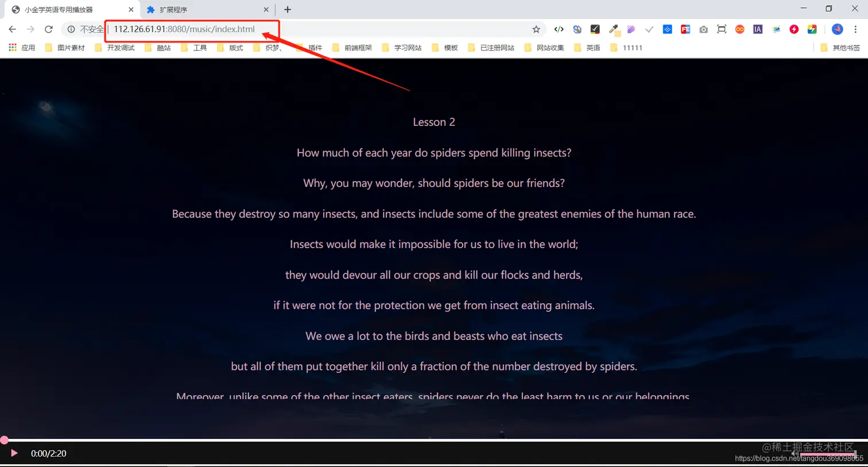
Task: Minimize the Chrome window
Action: click(x=803, y=9)
